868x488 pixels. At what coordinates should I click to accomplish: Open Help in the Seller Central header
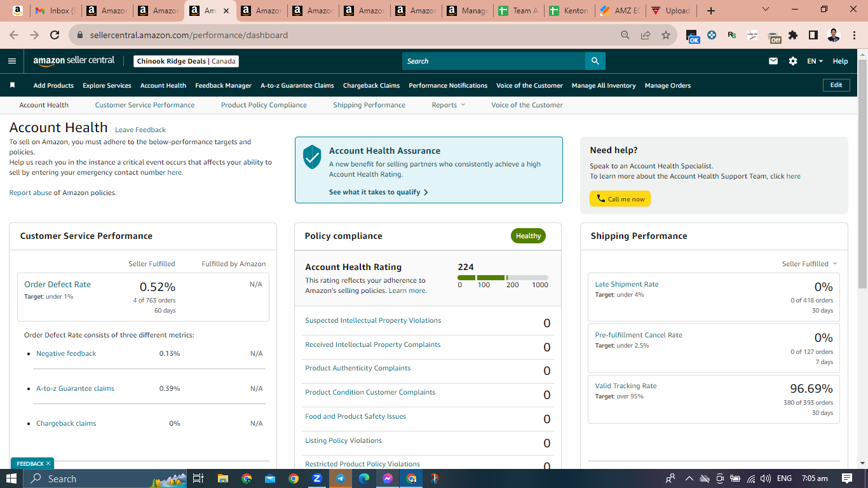coord(840,61)
